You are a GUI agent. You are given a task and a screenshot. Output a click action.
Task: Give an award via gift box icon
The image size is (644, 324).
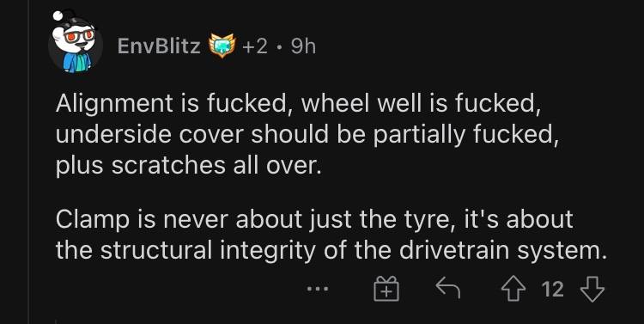(386, 289)
